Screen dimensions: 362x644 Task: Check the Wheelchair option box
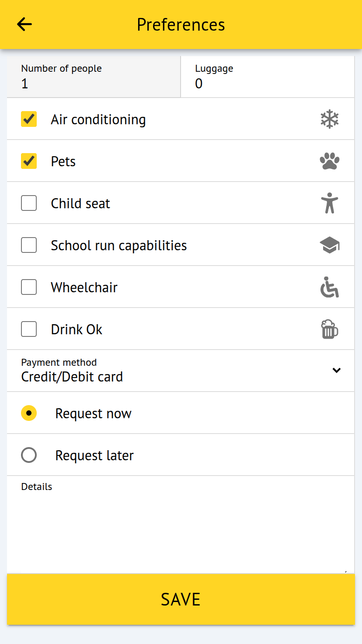(29, 287)
